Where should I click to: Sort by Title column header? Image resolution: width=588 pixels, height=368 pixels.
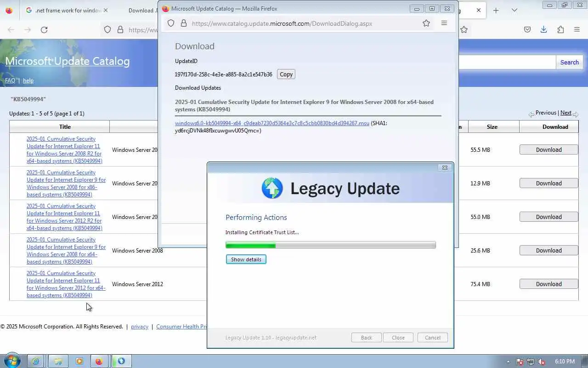[60, 126]
